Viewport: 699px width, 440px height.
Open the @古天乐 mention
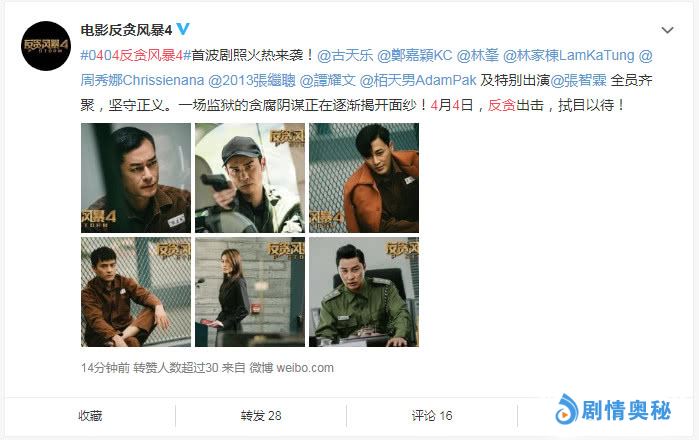coord(345,55)
